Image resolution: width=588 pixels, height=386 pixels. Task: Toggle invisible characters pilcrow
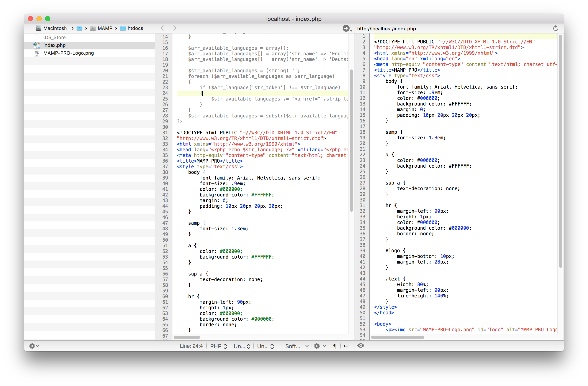[335, 346]
